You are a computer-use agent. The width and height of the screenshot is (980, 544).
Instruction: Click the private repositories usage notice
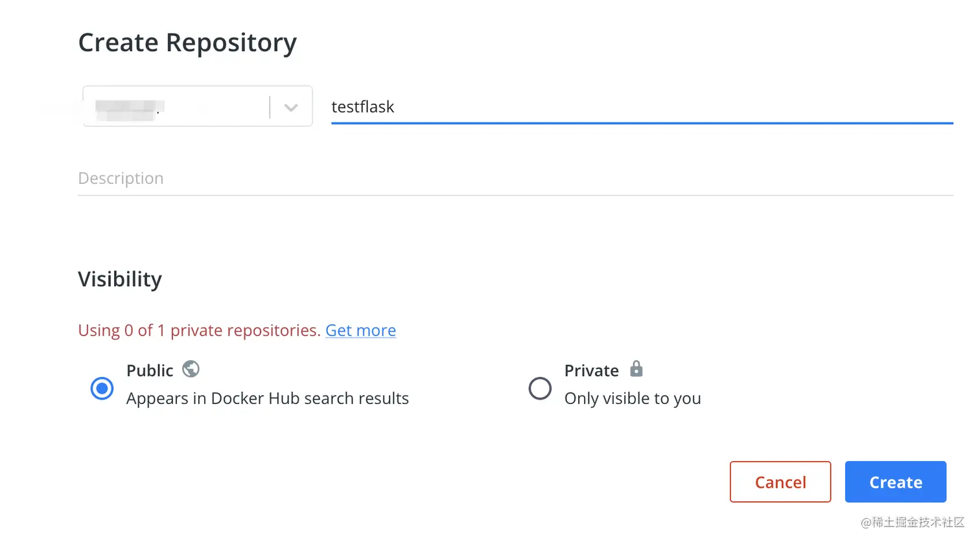(199, 330)
